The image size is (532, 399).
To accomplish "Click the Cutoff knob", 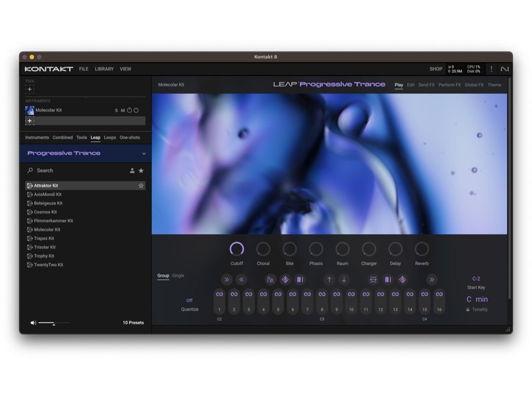I will (236, 249).
